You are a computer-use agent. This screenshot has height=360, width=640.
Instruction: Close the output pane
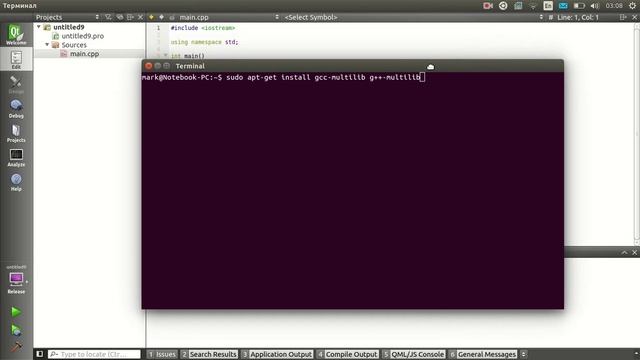tap(634, 253)
